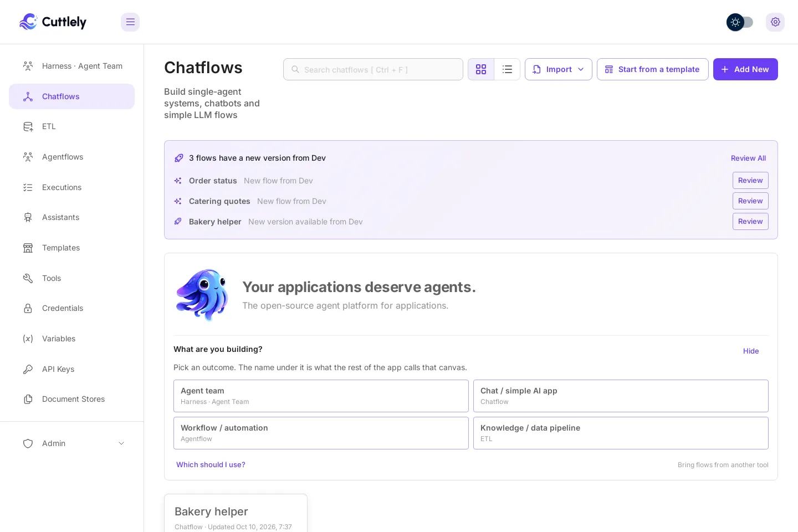Click the Cuttlely logo
The height and width of the screenshot is (532, 798).
(53, 22)
